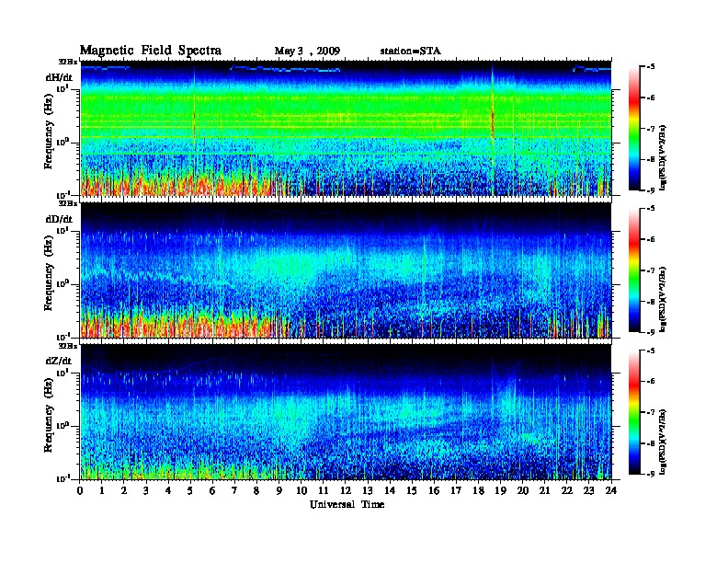Click hour "6" on the Universal Time axis
This screenshot has height=563, width=728.
pos(212,490)
